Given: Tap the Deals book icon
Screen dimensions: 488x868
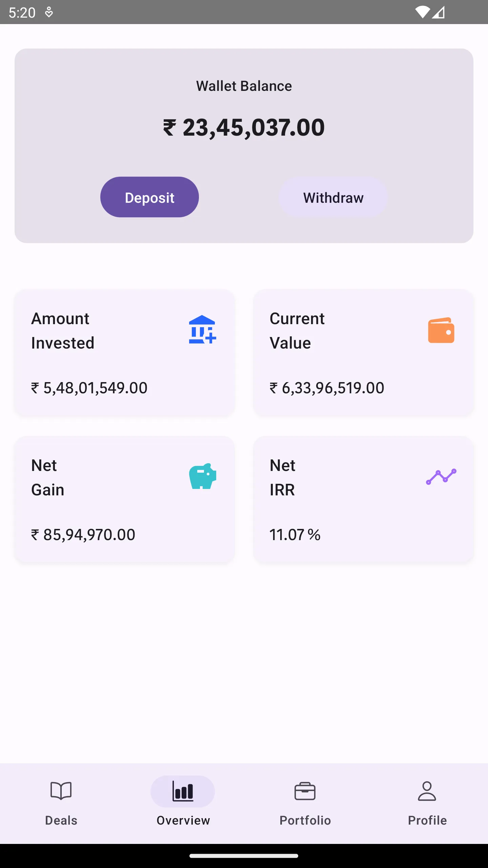Looking at the screenshot, I should 61,791.
